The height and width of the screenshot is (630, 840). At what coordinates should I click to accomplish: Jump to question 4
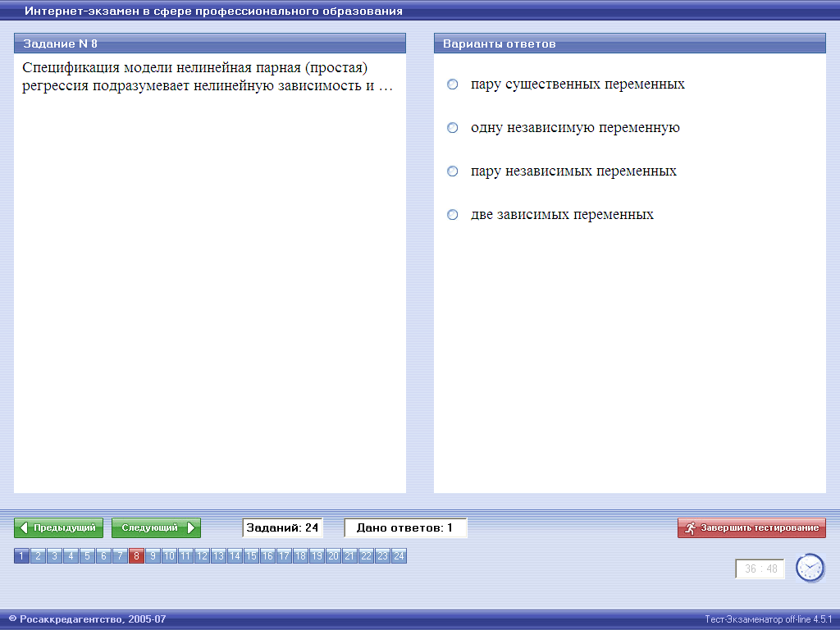71,556
